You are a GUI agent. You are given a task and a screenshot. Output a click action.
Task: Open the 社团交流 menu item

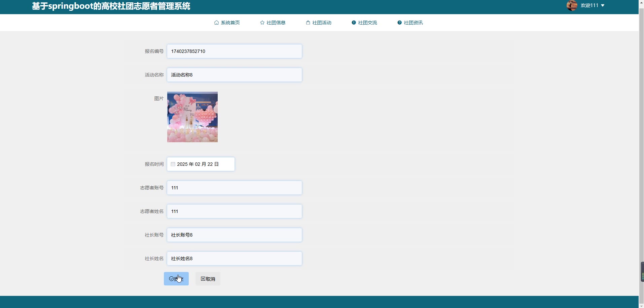(x=364, y=23)
